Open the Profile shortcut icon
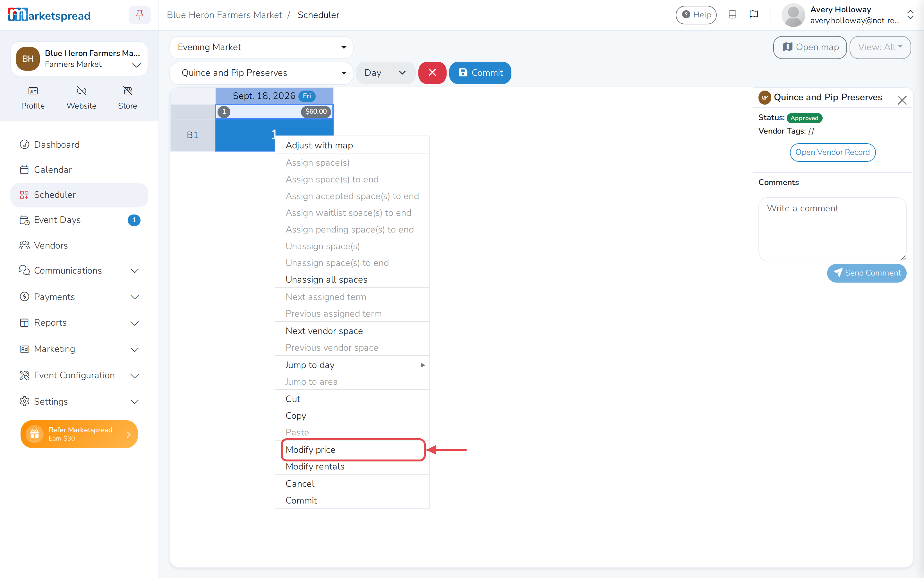The image size is (924, 578). 33,98
